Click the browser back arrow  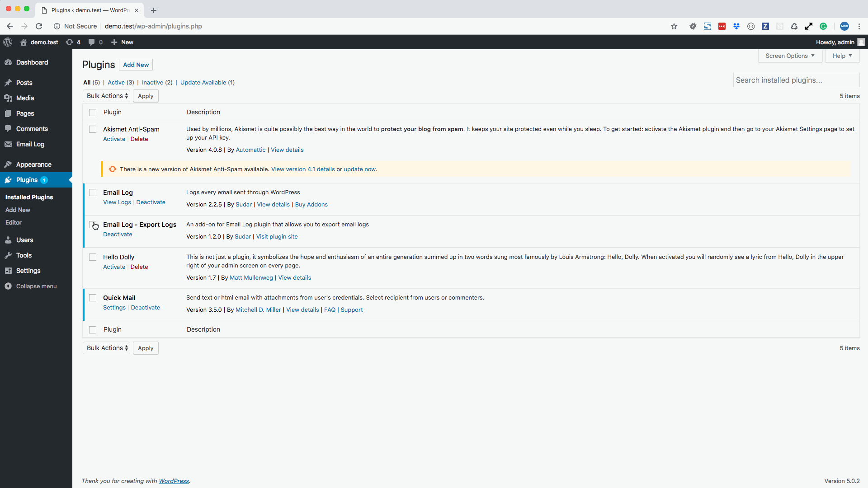pos(10,26)
